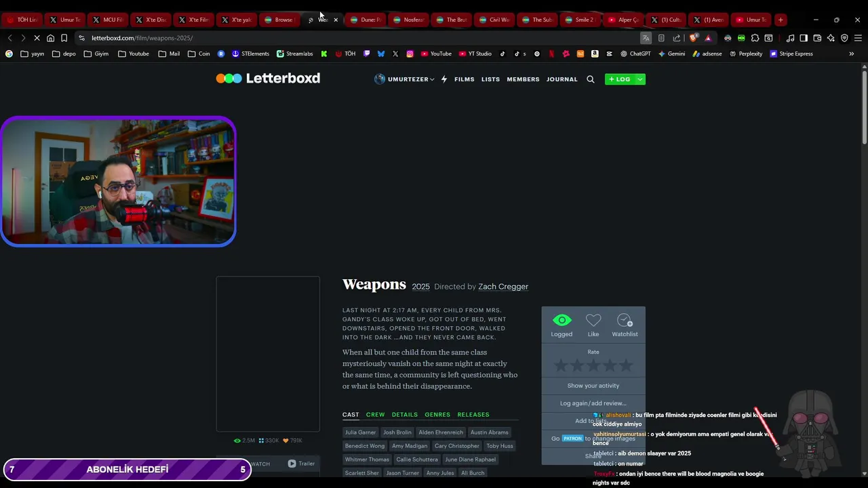
Task: Set rating with the fifth star
Action: [626, 366]
